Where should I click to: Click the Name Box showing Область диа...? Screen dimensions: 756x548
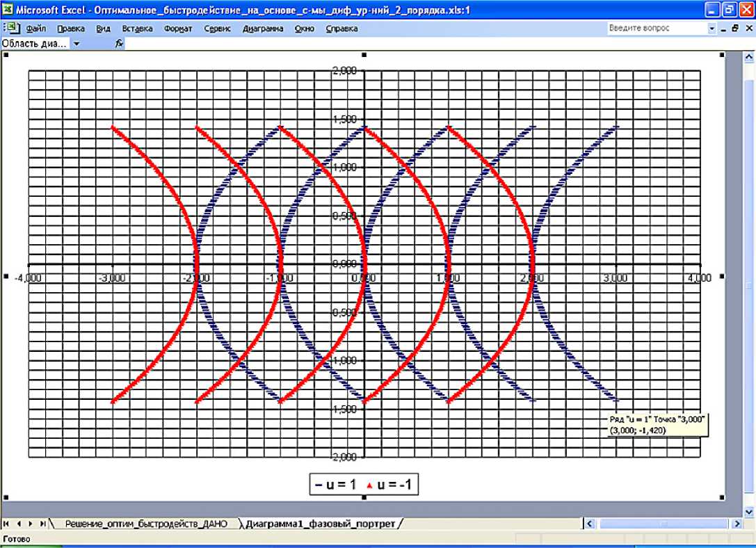[35, 43]
